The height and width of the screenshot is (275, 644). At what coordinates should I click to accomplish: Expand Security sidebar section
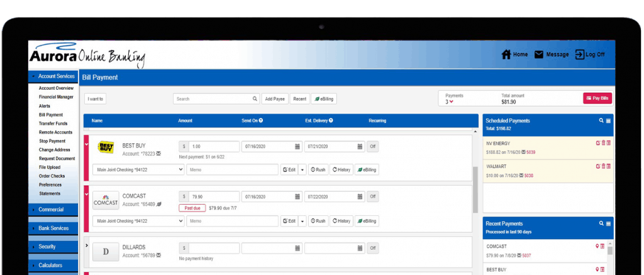point(53,247)
